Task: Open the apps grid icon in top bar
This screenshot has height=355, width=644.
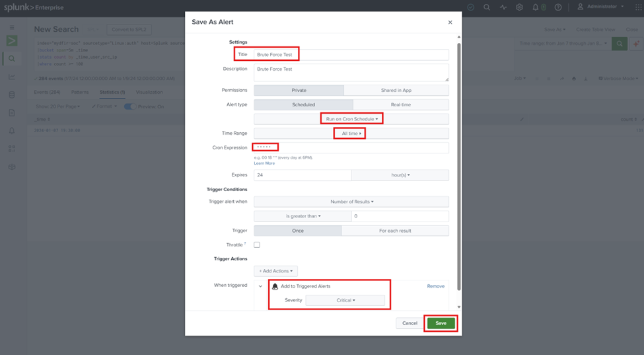Action: tap(638, 7)
